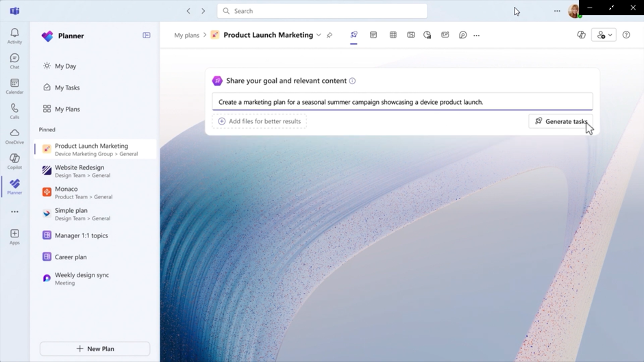Go to My plans breadcrumb link
The image size is (644, 362).
coord(186,36)
